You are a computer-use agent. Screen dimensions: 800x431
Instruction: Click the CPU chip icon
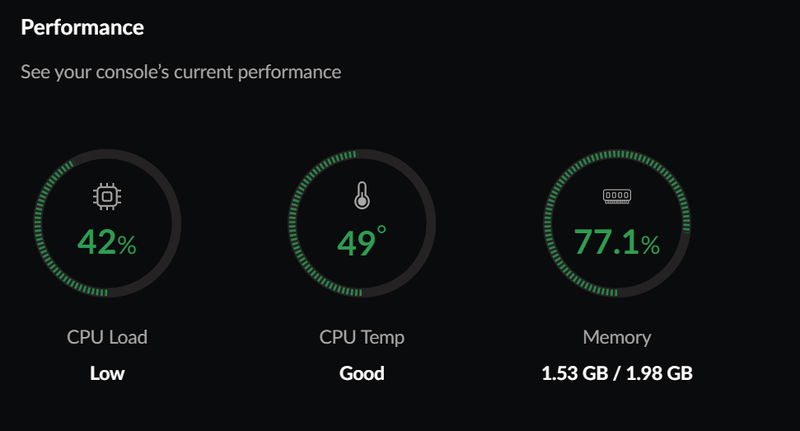point(107,196)
